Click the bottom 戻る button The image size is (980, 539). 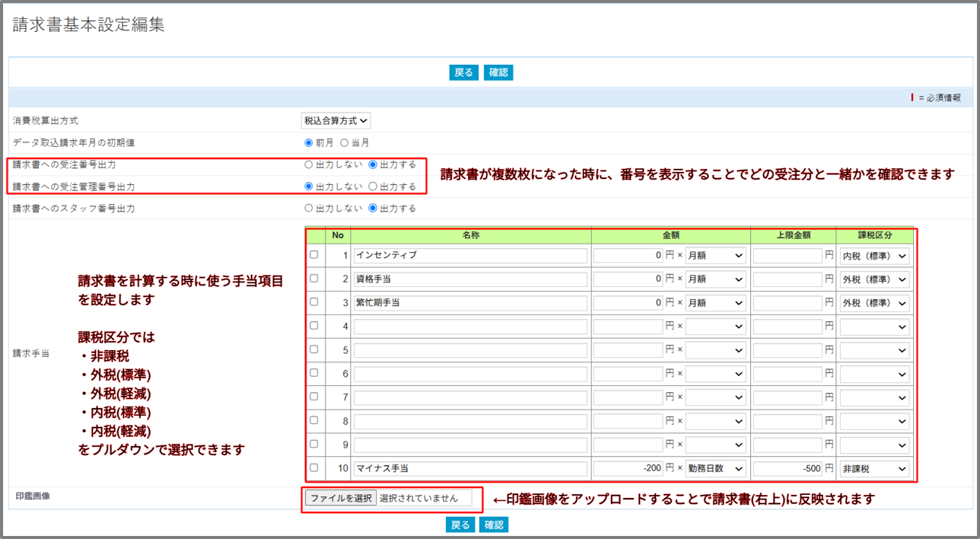[460, 525]
